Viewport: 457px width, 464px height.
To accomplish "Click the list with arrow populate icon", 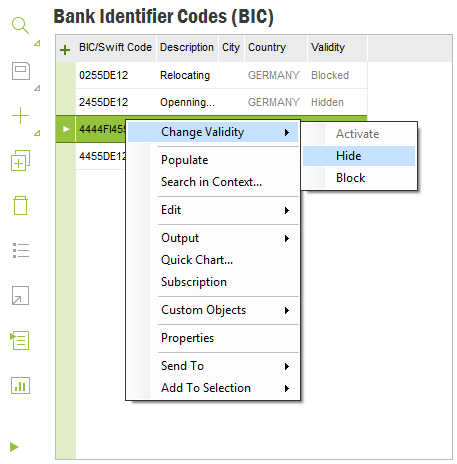I will (x=20, y=340).
